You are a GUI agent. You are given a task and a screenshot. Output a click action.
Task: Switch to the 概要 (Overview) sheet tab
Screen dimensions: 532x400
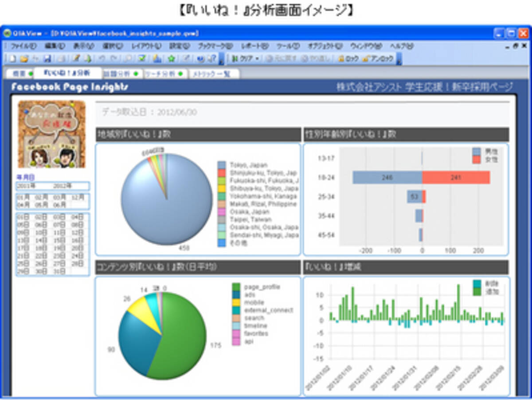click(x=19, y=74)
